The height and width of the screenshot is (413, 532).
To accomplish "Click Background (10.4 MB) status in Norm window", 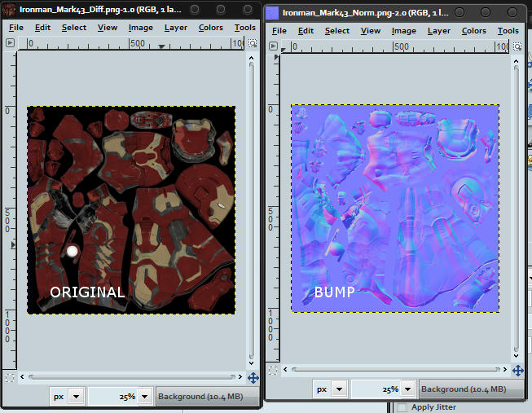I will [471, 389].
